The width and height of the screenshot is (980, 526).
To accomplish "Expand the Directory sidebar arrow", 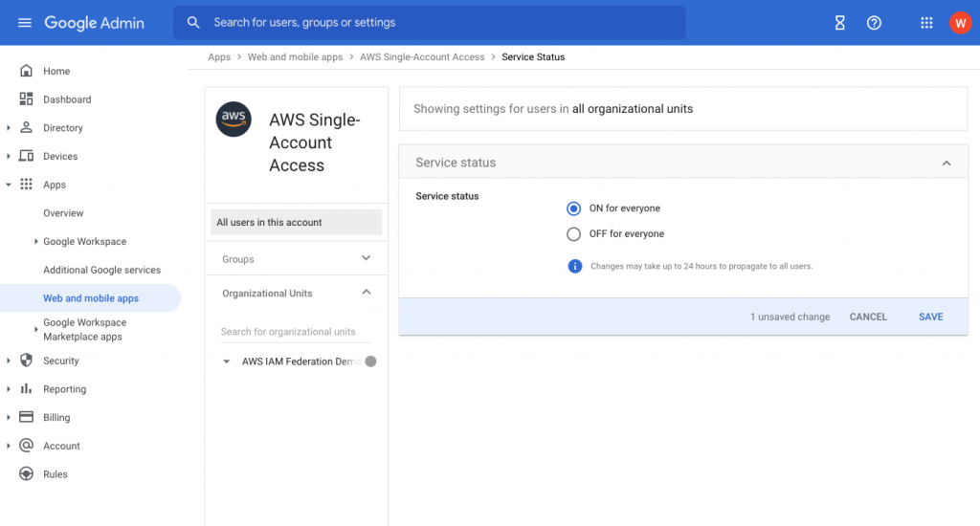I will (x=9, y=127).
